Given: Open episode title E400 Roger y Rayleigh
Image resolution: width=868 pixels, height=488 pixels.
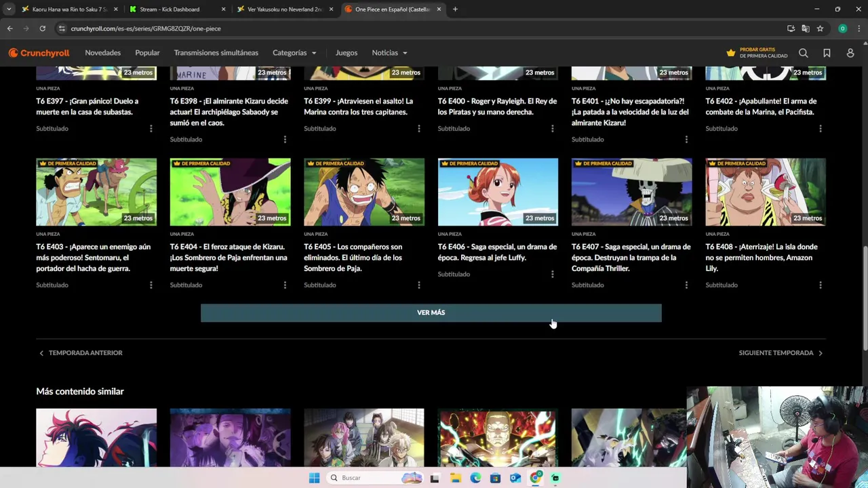Looking at the screenshot, I should point(497,106).
